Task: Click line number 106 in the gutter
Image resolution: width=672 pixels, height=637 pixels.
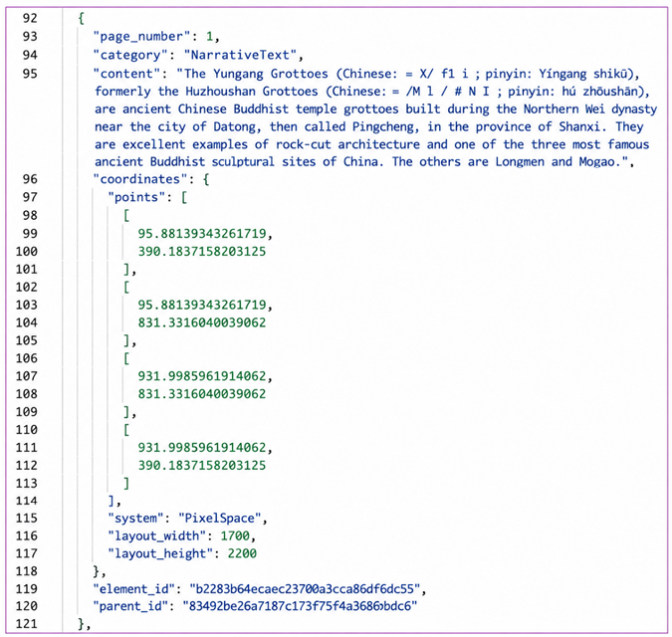Action: click(27, 358)
